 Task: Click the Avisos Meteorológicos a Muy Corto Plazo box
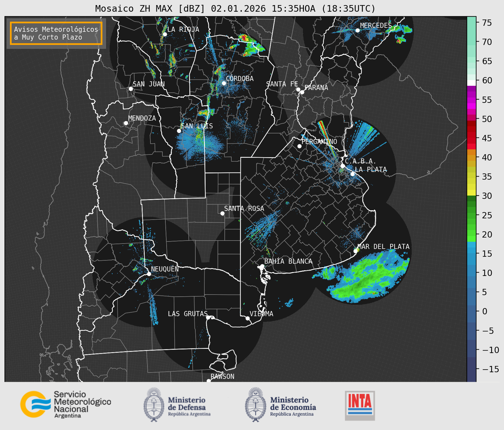click(56, 33)
